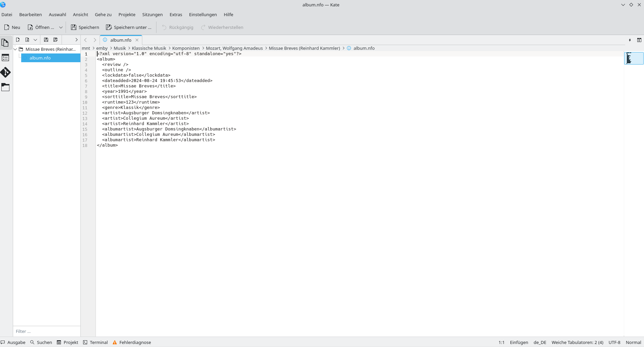Click line number 18 in the gutter
The width and height of the screenshot is (644, 347).
(x=85, y=145)
